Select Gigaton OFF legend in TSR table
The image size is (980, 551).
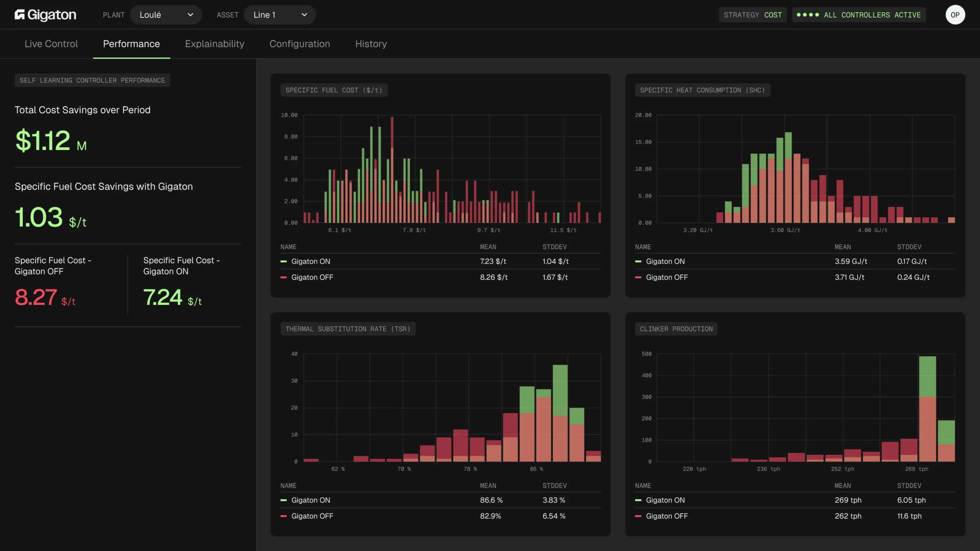(307, 516)
